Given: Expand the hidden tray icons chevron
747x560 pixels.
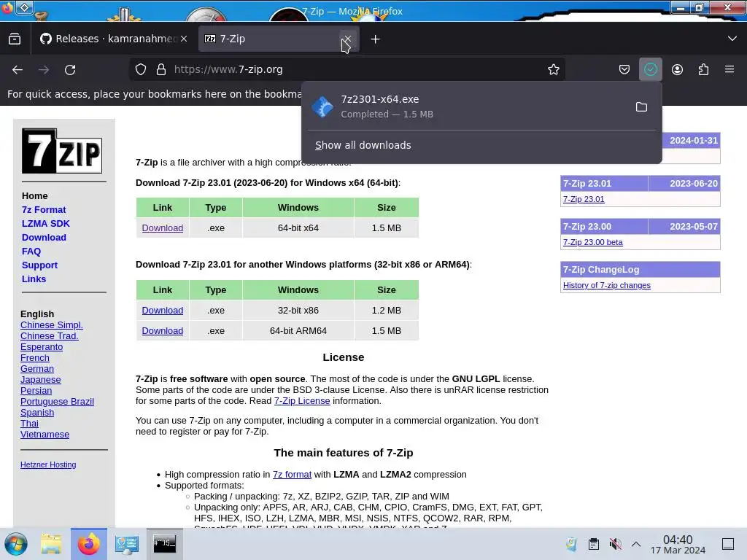Looking at the screenshot, I should pyautogui.click(x=636, y=544).
